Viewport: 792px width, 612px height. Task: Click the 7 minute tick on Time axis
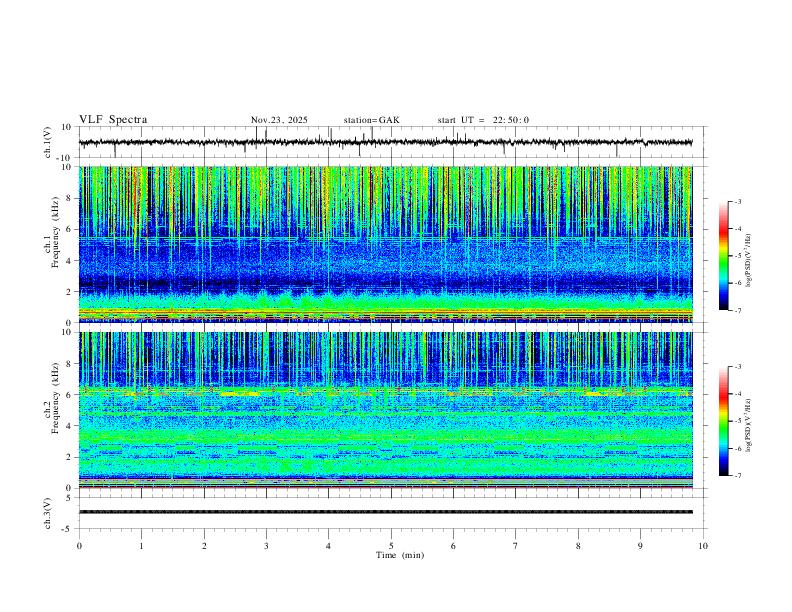[516, 546]
